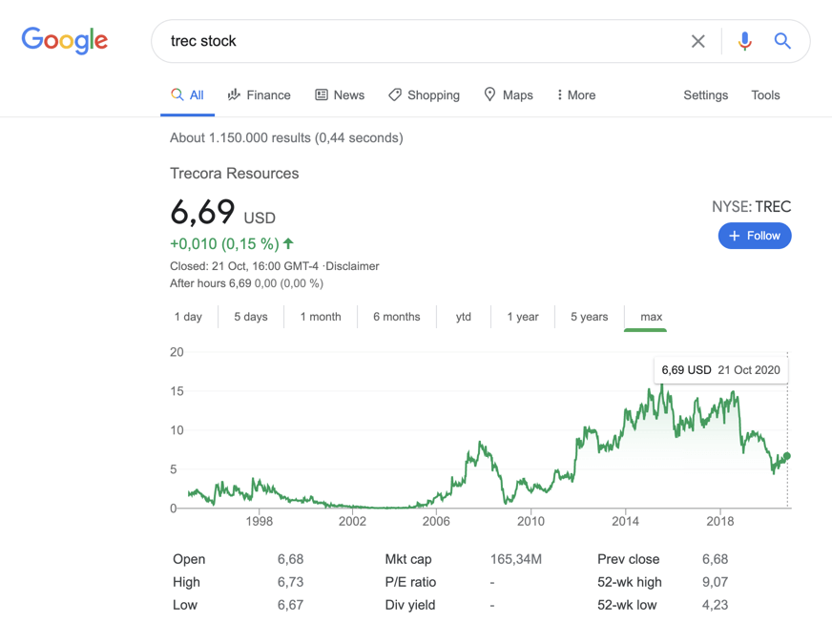Follow the TREC stock
The height and width of the screenshot is (644, 832).
pos(754,236)
